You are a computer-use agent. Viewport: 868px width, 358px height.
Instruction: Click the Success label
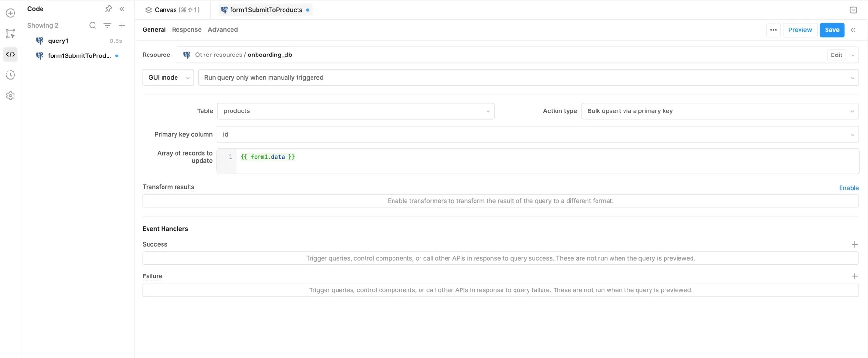155,244
